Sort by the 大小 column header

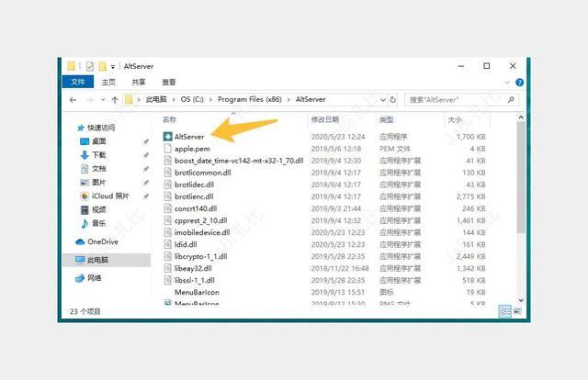coord(455,119)
